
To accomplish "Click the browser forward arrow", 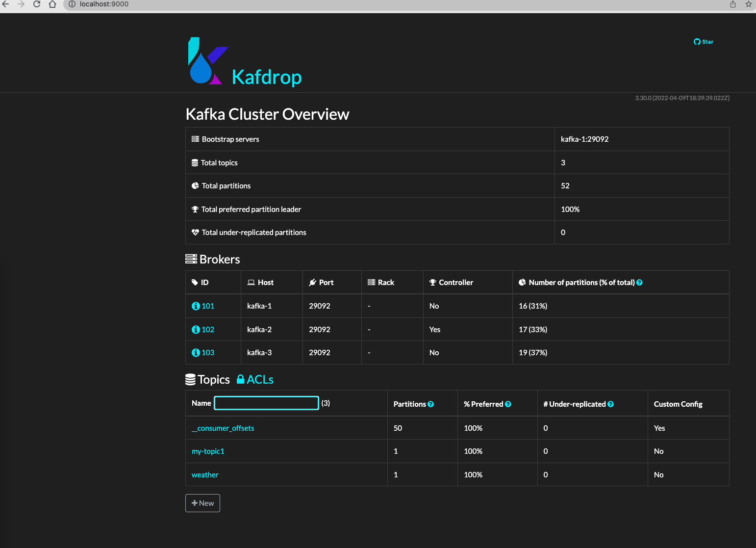I will pyautogui.click(x=21, y=4).
